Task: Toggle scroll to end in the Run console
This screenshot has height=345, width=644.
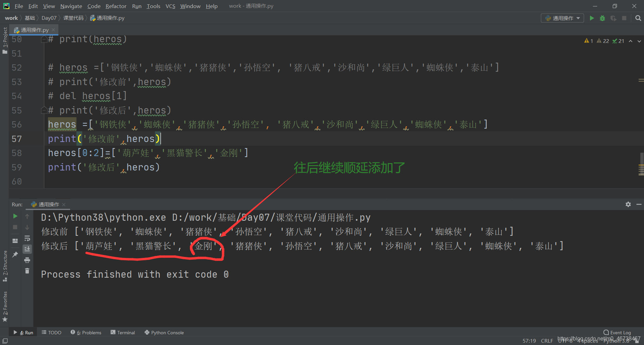Action: coord(27,249)
